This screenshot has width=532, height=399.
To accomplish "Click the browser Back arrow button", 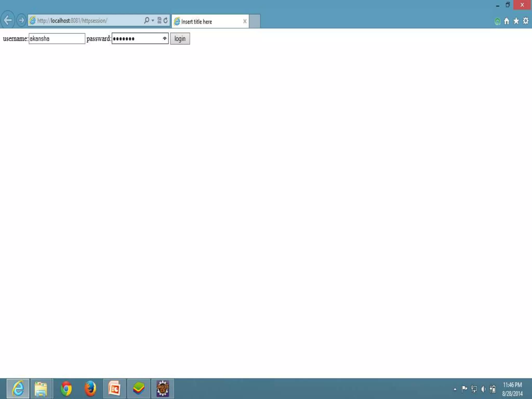I will (8, 20).
